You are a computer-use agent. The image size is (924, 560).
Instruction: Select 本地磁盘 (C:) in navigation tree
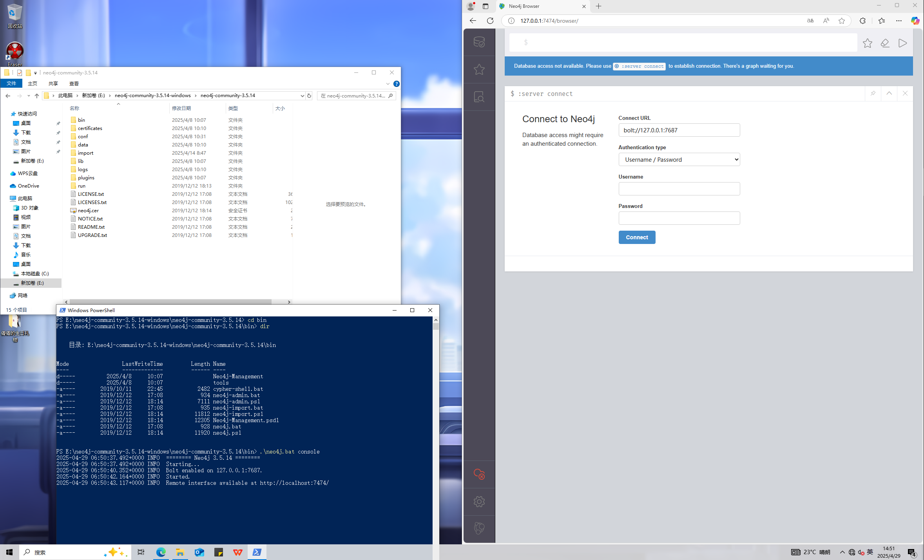(x=34, y=273)
